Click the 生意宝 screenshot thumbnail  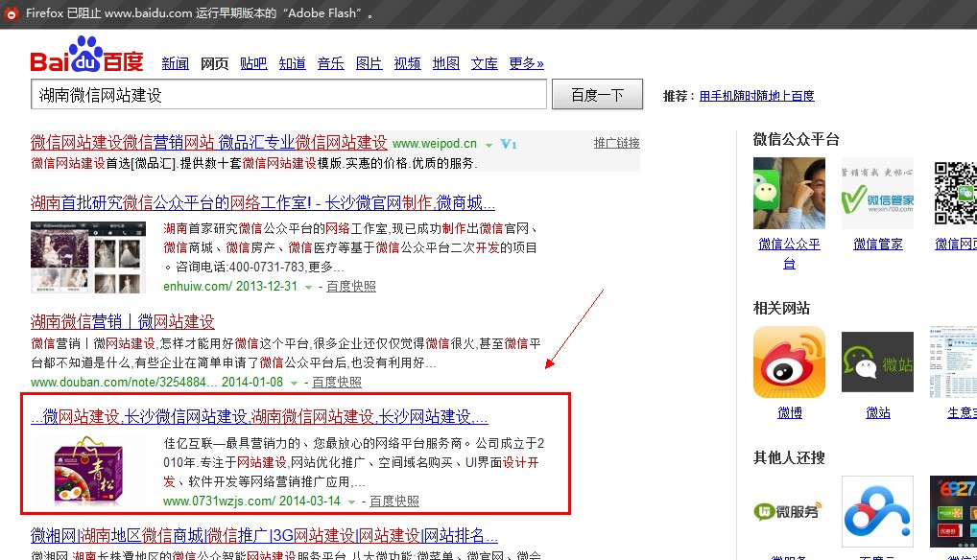[953, 362]
